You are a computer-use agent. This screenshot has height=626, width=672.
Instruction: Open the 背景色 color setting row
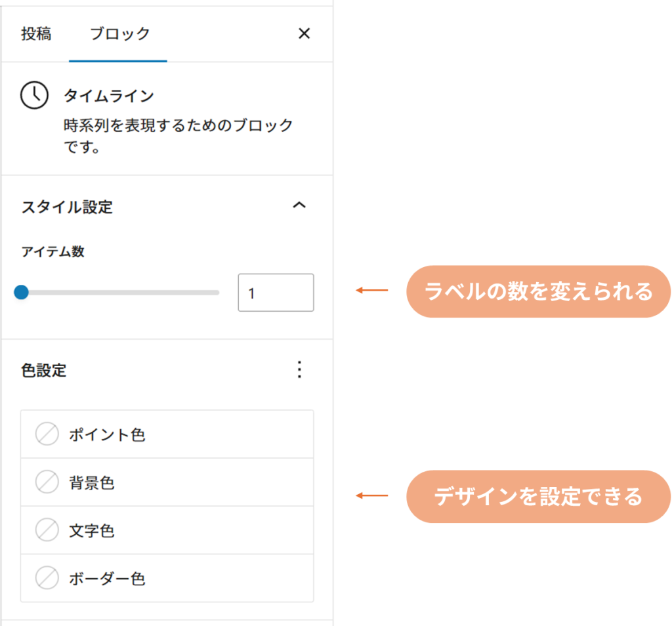(x=167, y=483)
